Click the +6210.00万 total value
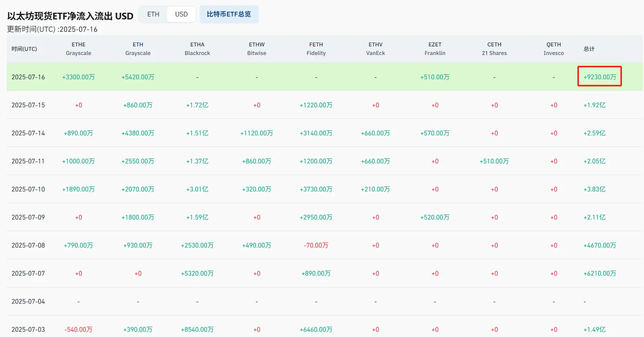Viewport: 644px width, 337px height. 600,273
